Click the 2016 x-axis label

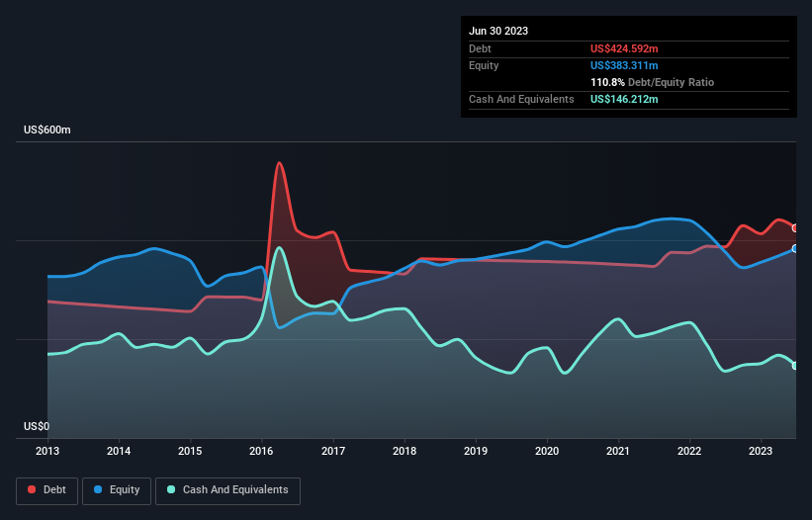click(261, 451)
